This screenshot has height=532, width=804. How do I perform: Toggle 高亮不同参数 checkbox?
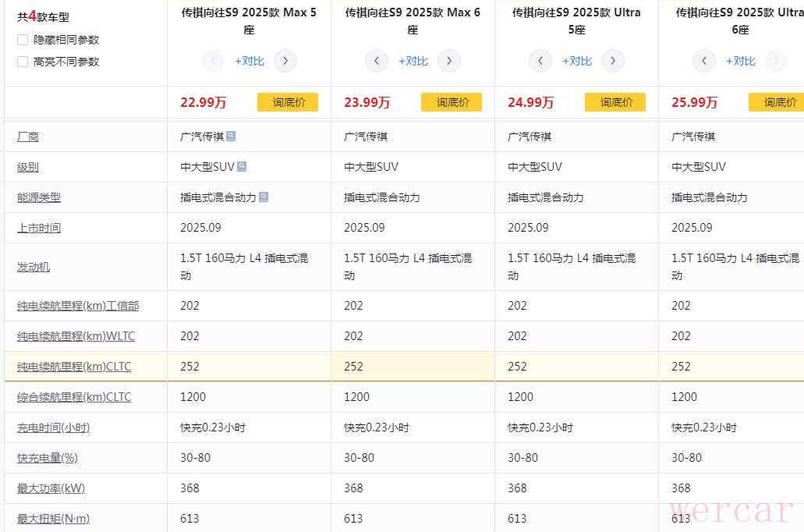(x=23, y=62)
